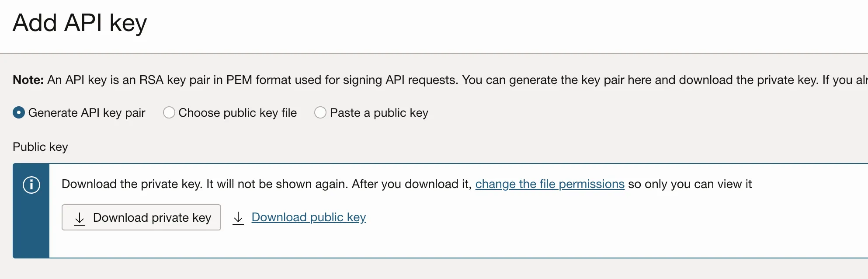
Task: Click the Paste a public key label text
Action: [x=379, y=113]
